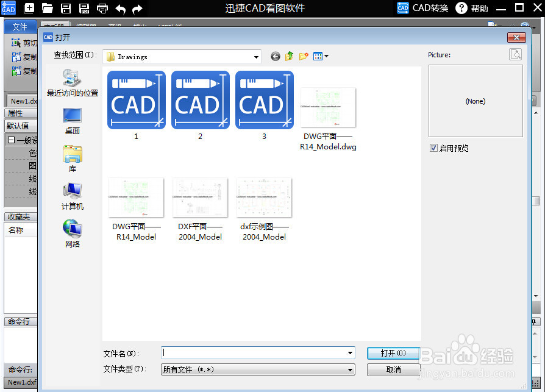Viewport: 545px width, 392px height.
Task: Go up one folder level
Action: (x=289, y=56)
